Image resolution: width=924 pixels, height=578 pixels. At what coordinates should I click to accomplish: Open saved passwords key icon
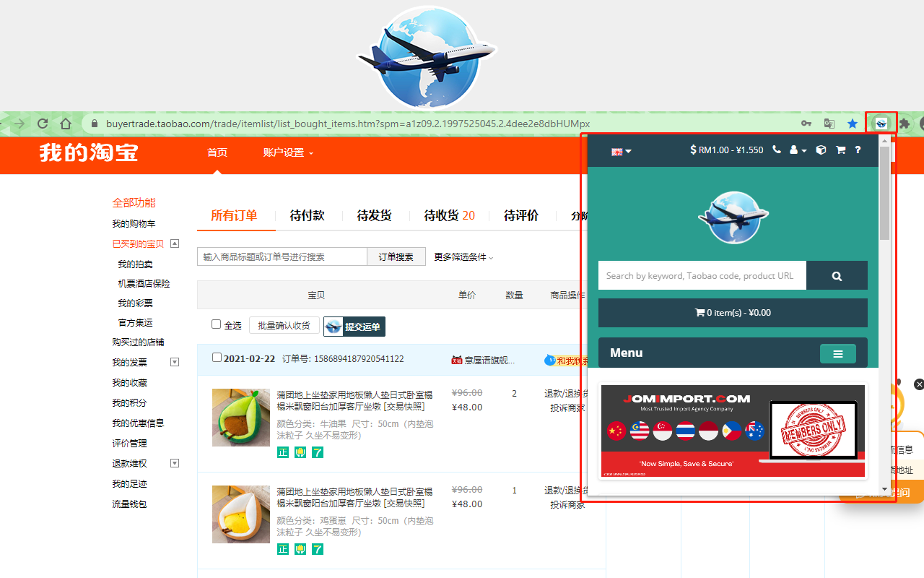tap(806, 124)
